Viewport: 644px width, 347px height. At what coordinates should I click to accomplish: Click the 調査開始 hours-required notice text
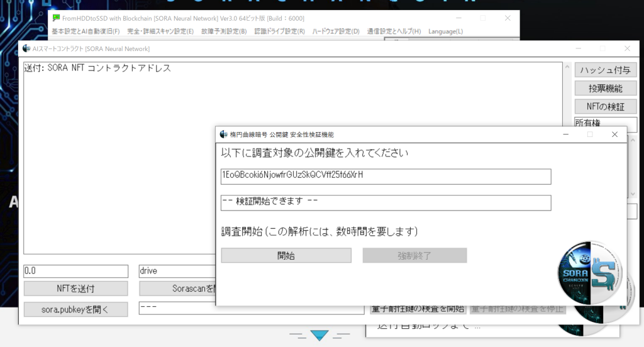tap(319, 231)
